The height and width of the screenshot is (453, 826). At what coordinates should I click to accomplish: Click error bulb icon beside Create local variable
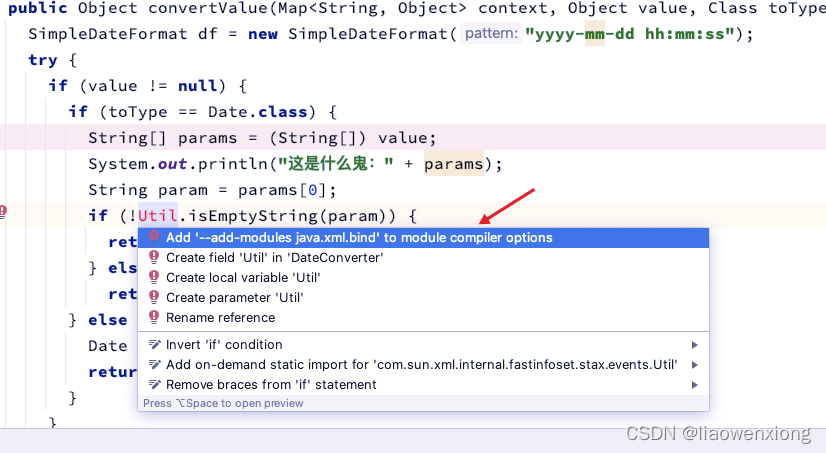tap(154, 277)
